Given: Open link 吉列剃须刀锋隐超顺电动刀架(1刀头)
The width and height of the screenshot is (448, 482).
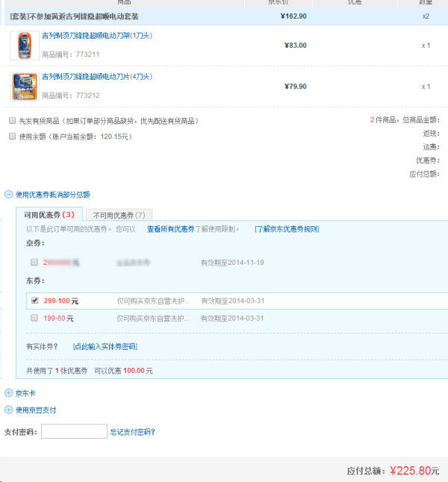Looking at the screenshot, I should pos(97,36).
